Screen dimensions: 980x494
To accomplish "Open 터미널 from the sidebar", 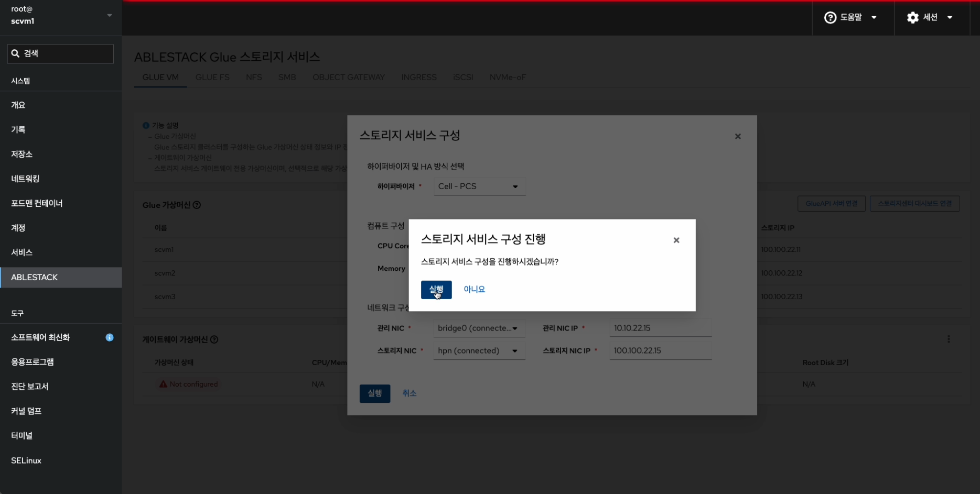I will pos(22,436).
